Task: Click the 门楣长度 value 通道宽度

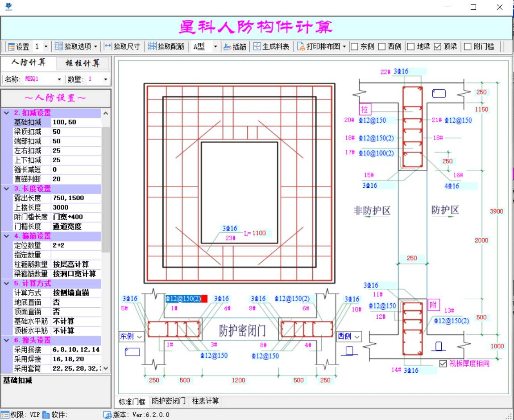Action: pos(76,226)
